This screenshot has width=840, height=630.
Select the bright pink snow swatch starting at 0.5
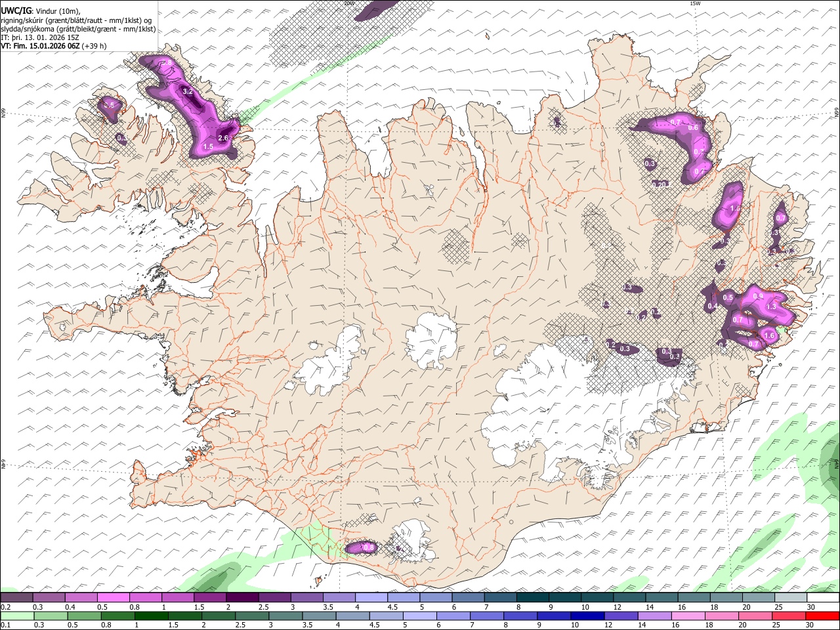[113, 597]
